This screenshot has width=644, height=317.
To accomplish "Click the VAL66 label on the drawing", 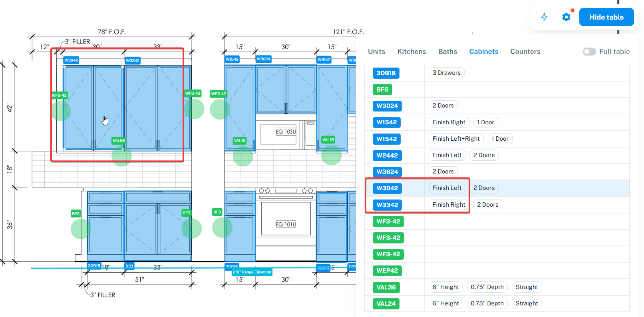I will click(x=119, y=141).
